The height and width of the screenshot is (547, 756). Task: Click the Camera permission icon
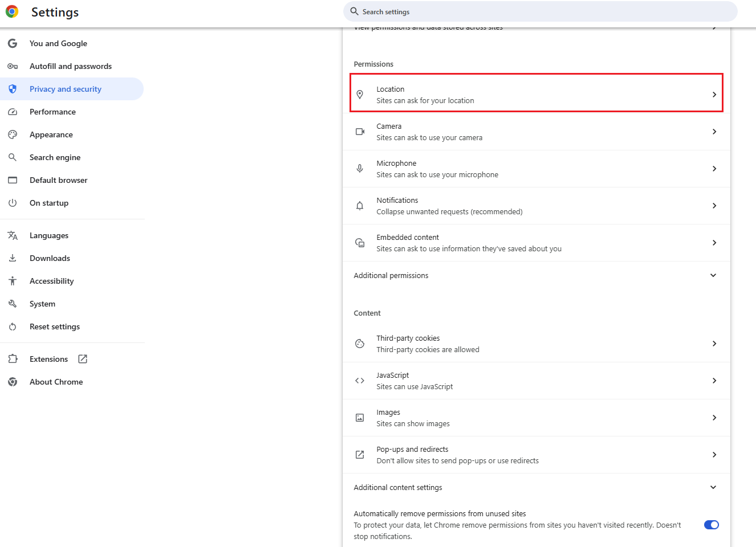point(360,132)
